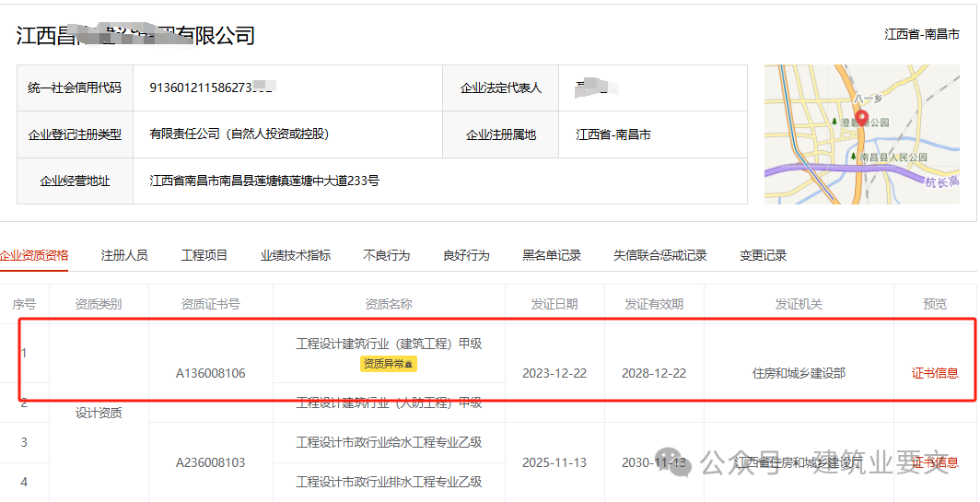Image resolution: width=980 pixels, height=502 pixels.
Task: Select the 工程项目 tab
Action: click(204, 255)
